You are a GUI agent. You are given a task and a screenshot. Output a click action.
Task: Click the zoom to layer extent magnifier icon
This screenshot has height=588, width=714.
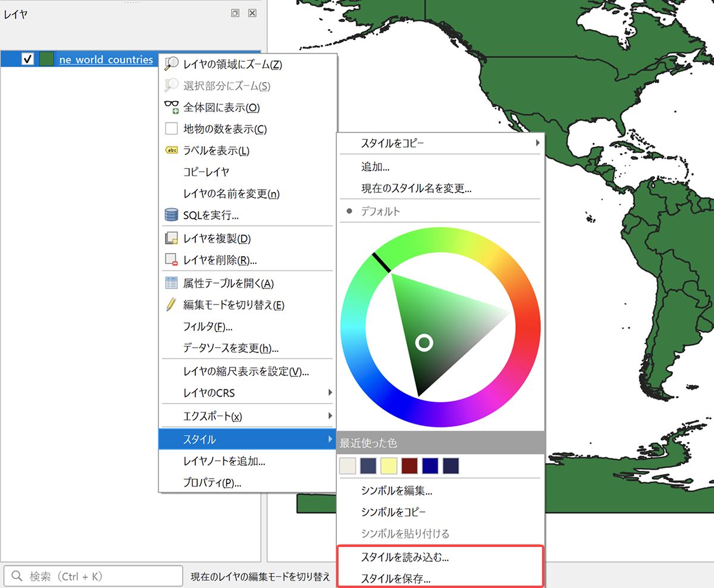[171, 64]
